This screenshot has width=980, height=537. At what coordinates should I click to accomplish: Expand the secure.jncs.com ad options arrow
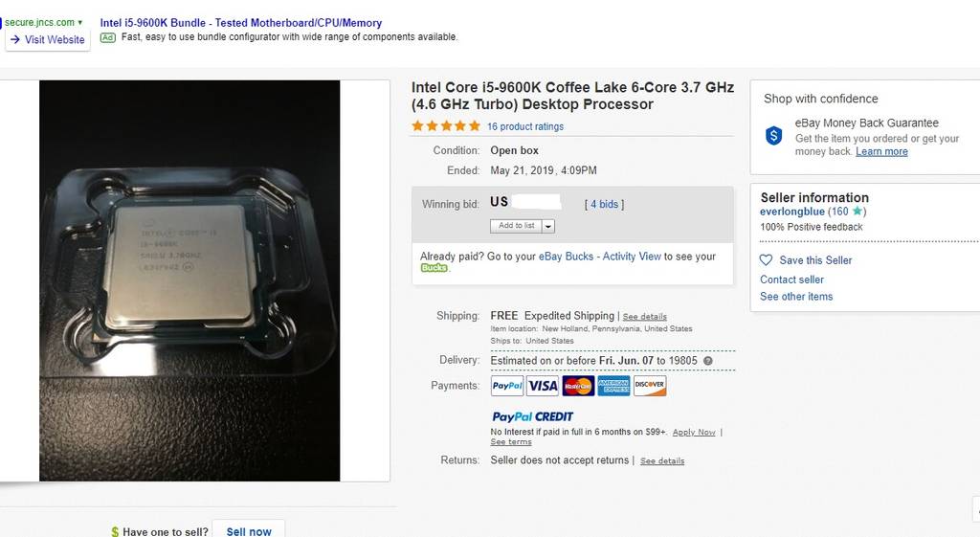[x=80, y=22]
